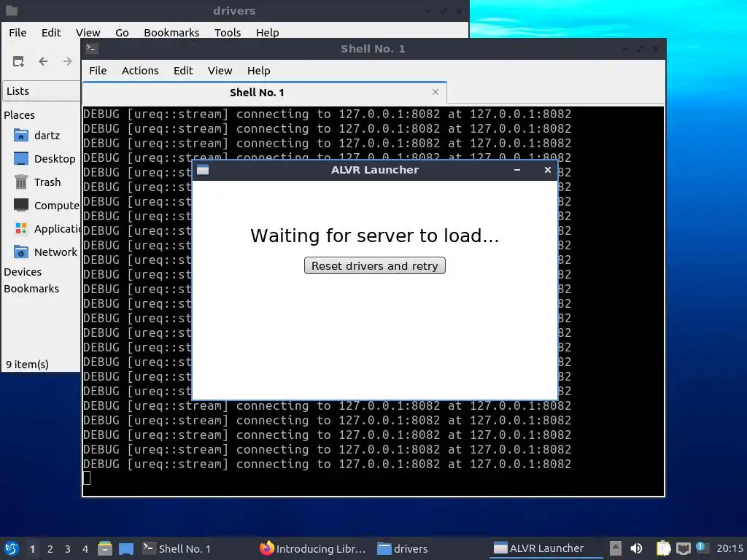This screenshot has width=747, height=560.
Task: Open clipboard manager tray icon
Action: (x=663, y=548)
